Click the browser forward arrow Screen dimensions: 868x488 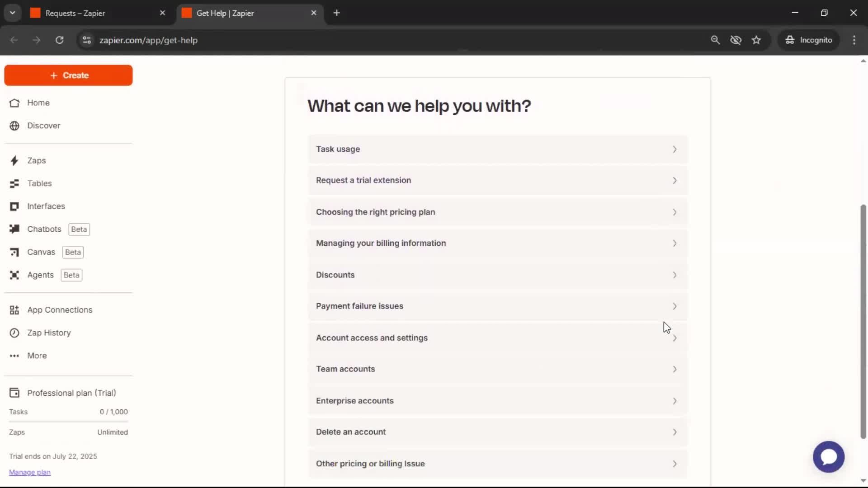pyautogui.click(x=37, y=40)
